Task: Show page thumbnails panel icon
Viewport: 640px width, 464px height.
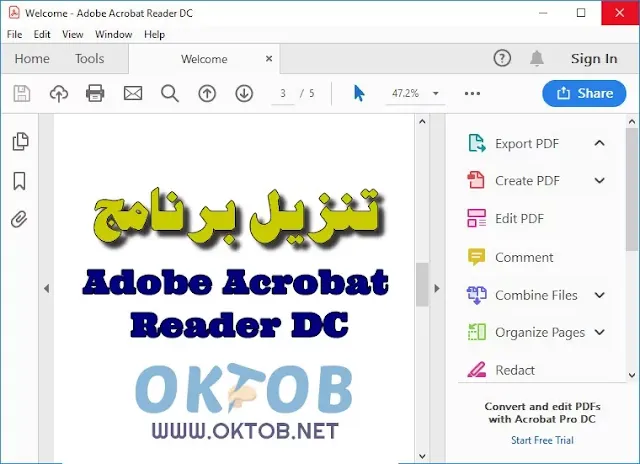Action: click(20, 142)
